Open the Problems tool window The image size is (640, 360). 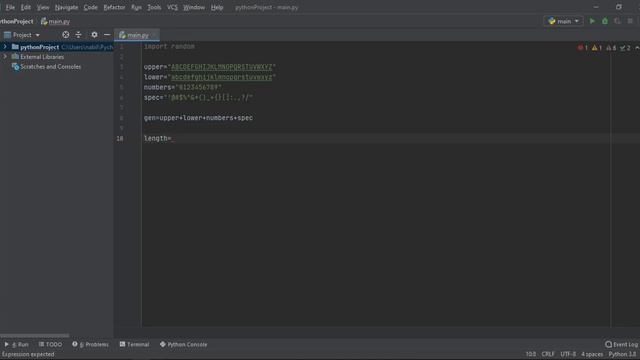(90, 344)
